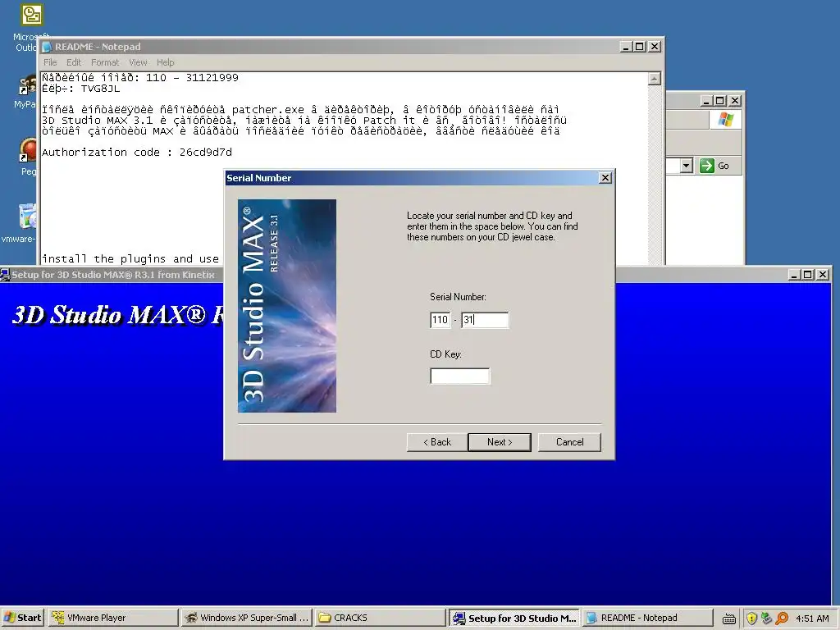Image resolution: width=840 pixels, height=630 pixels.
Task: Open Notepad Help menu
Action: point(165,62)
